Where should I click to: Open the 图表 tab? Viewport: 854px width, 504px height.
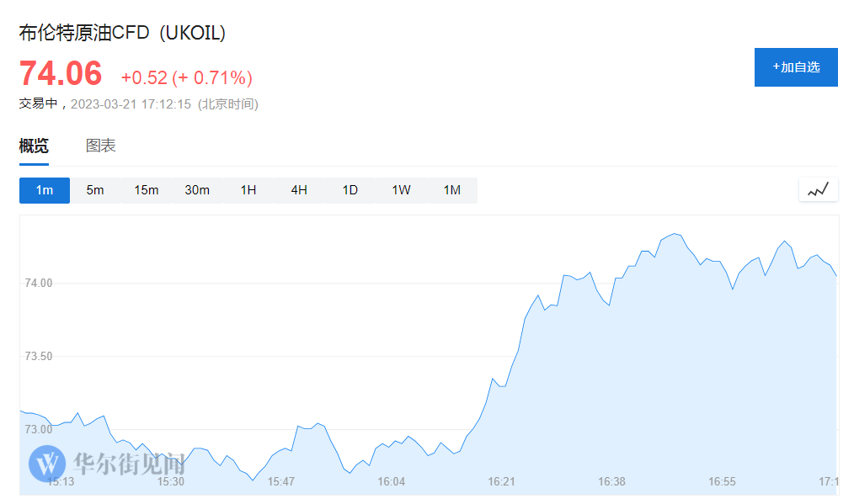(101, 146)
